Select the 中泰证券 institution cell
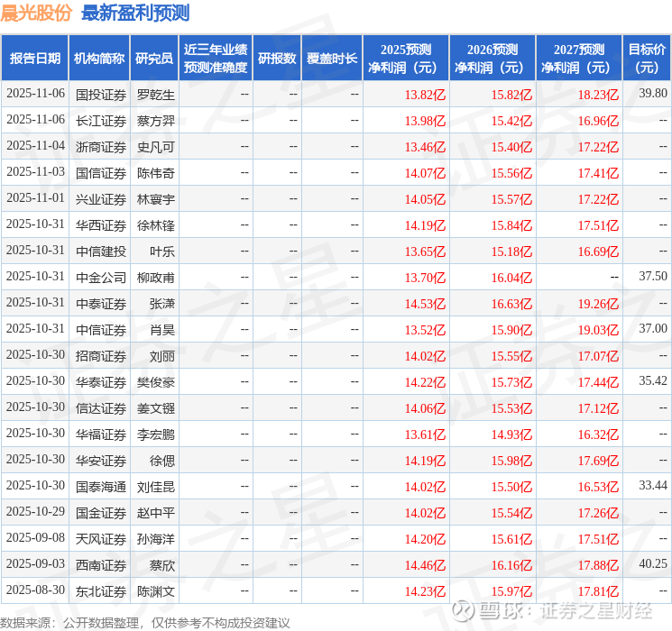This screenshot has height=631, width=672. pyautogui.click(x=101, y=304)
